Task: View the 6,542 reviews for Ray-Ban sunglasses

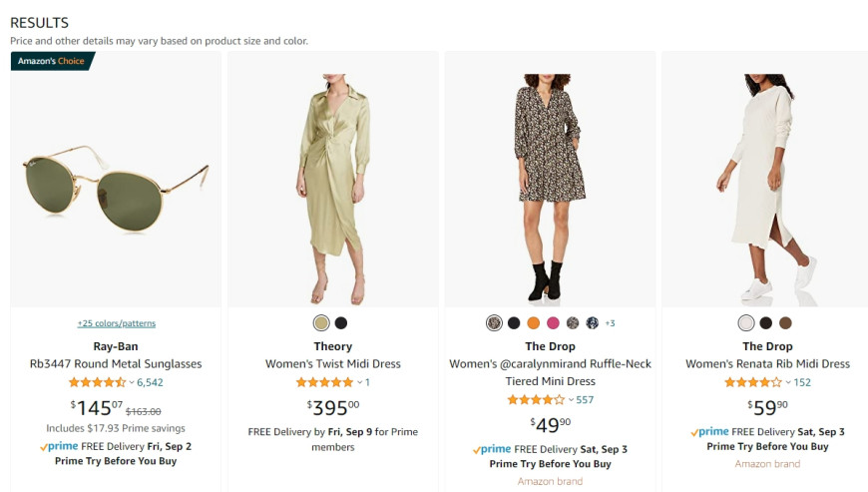Action: pyautogui.click(x=150, y=382)
